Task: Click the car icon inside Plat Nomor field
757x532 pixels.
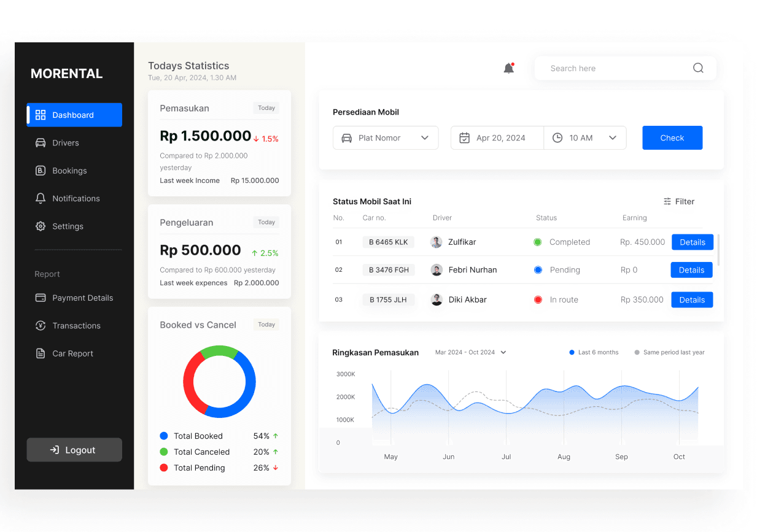Action: click(347, 137)
